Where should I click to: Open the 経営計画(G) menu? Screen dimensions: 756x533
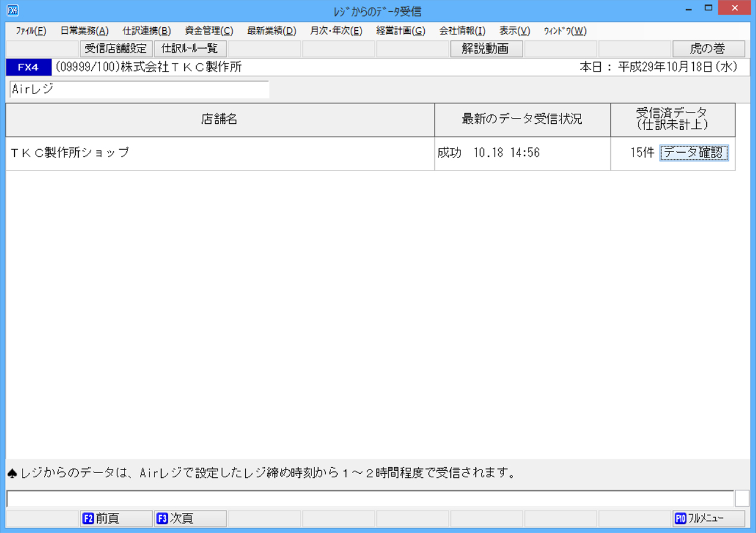401,31
